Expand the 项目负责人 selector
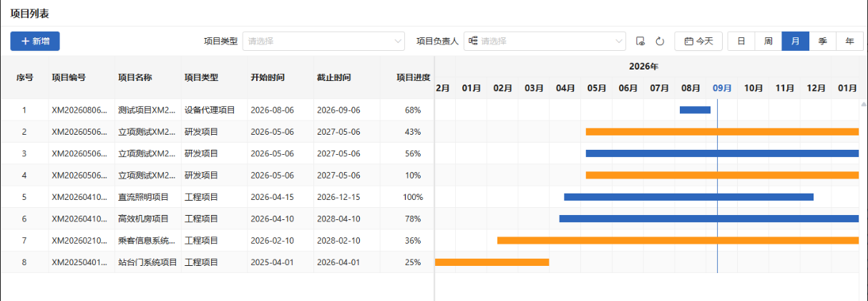 (x=545, y=42)
